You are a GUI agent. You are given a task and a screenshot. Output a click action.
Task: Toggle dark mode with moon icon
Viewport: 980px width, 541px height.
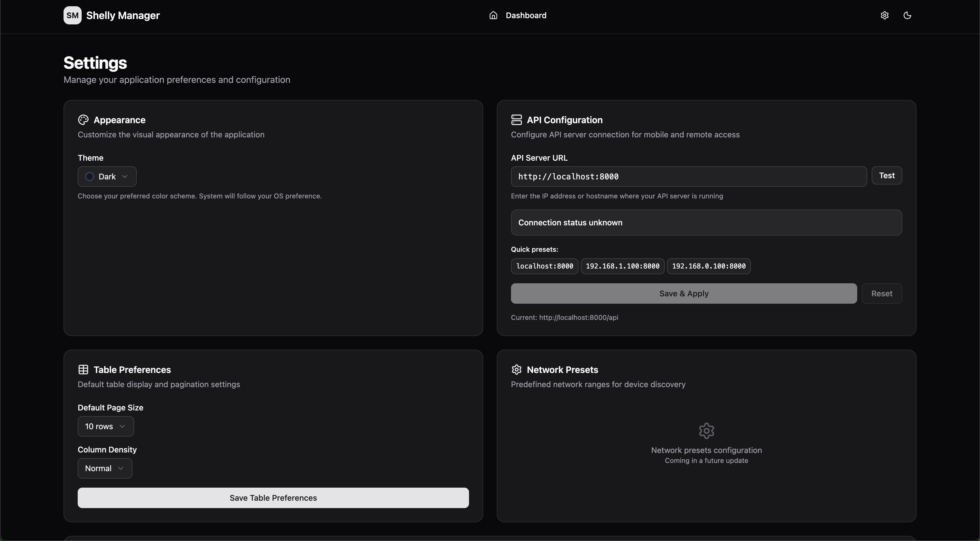(x=907, y=15)
